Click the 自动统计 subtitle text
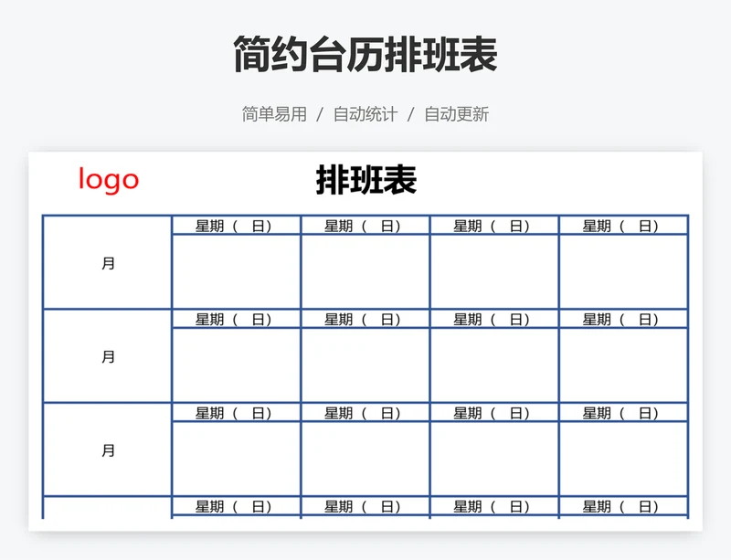Screen dimensions: 731x560 coord(365,114)
